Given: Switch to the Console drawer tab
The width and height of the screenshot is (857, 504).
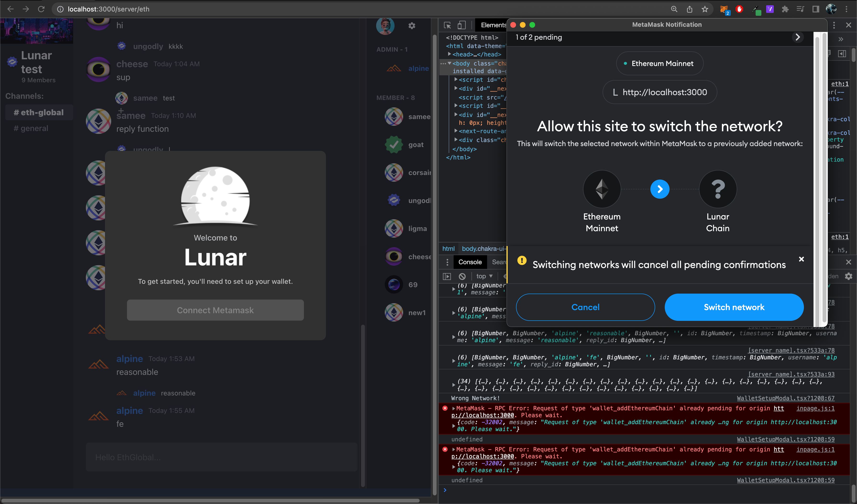Looking at the screenshot, I should (x=470, y=262).
